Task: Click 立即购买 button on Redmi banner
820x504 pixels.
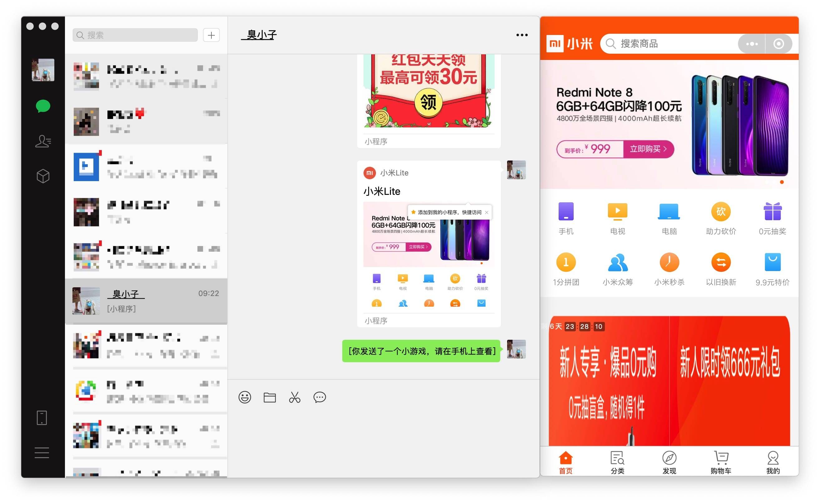Action: 648,149
